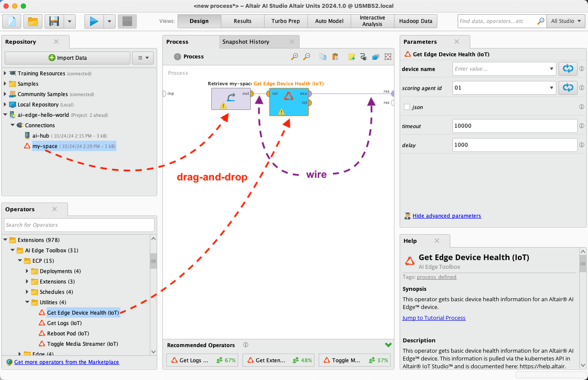
Task: Fit the process to the canvas view
Action: pyautogui.click(x=388, y=56)
